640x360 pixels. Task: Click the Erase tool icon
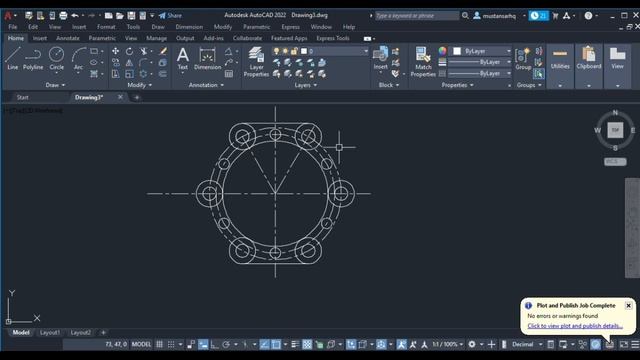click(x=163, y=51)
